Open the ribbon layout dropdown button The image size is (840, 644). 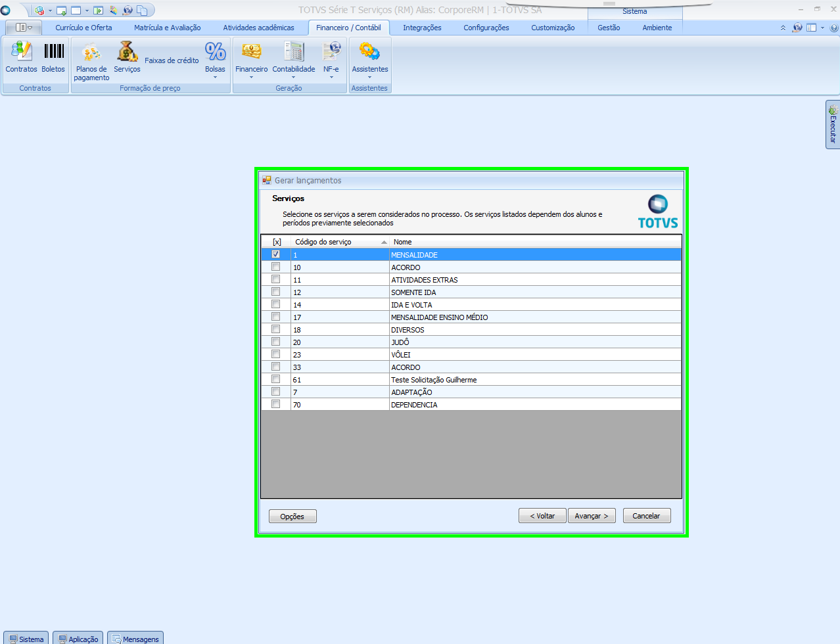click(x=24, y=28)
